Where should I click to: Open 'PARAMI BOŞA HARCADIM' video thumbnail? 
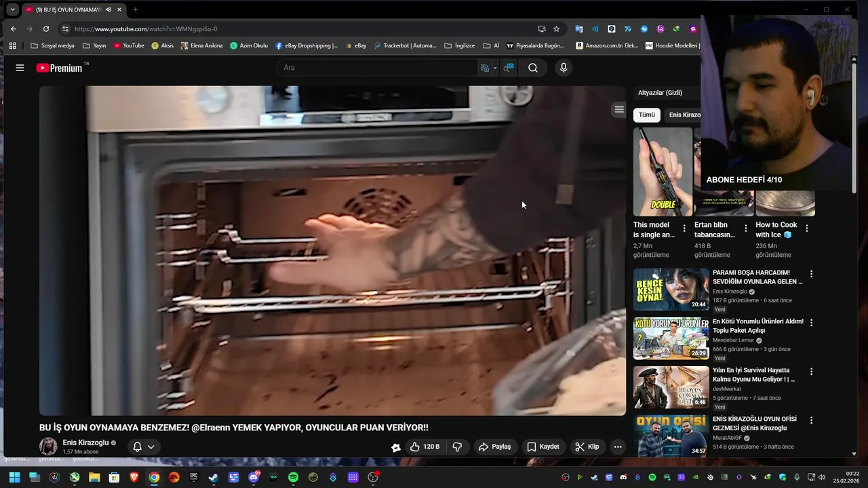(x=671, y=289)
